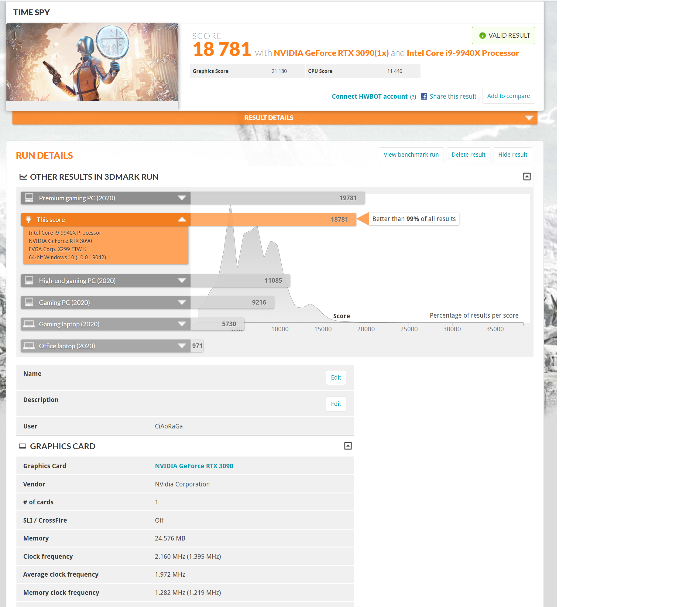Image resolution: width=700 pixels, height=607 pixels.
Task: Click the valid result info icon
Action: click(482, 36)
